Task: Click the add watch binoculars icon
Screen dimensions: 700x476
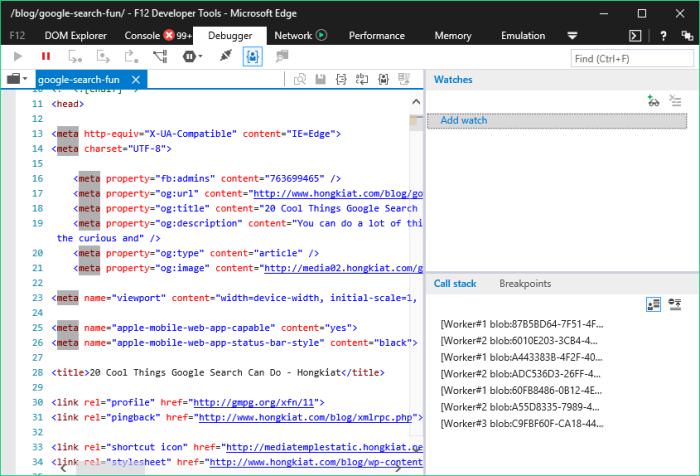Action: 654,101
